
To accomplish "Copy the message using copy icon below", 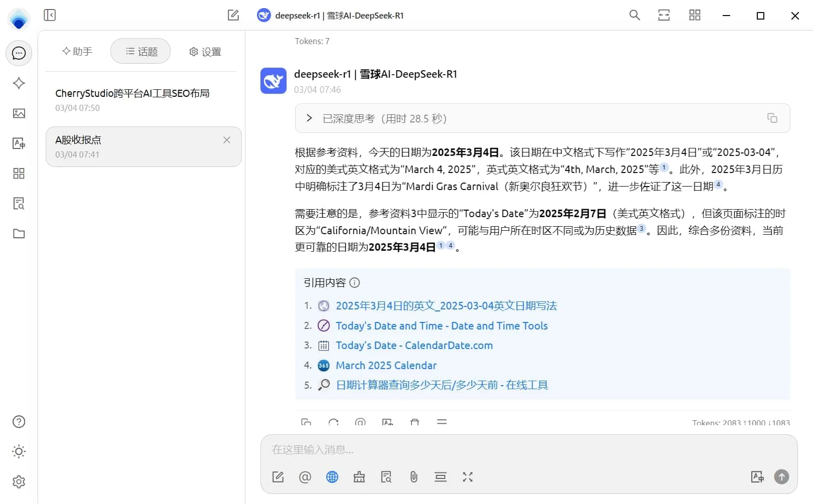I will point(306,422).
